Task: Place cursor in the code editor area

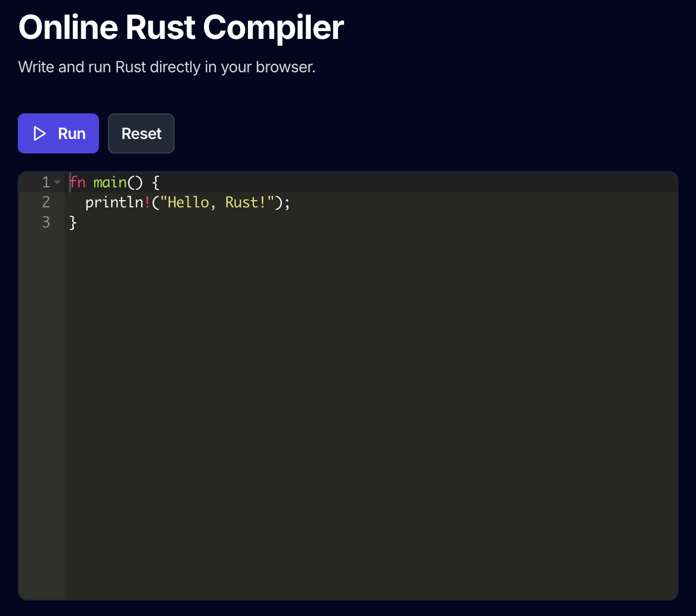Action: [x=334, y=334]
